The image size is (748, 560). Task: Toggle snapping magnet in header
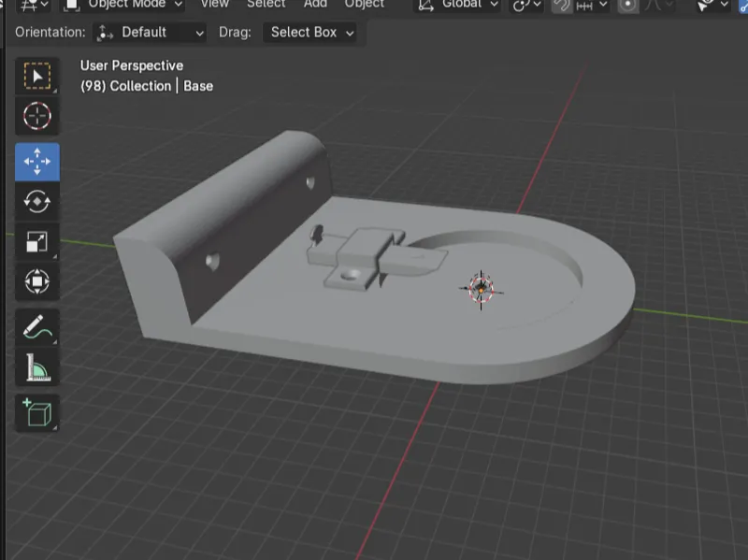[562, 5]
